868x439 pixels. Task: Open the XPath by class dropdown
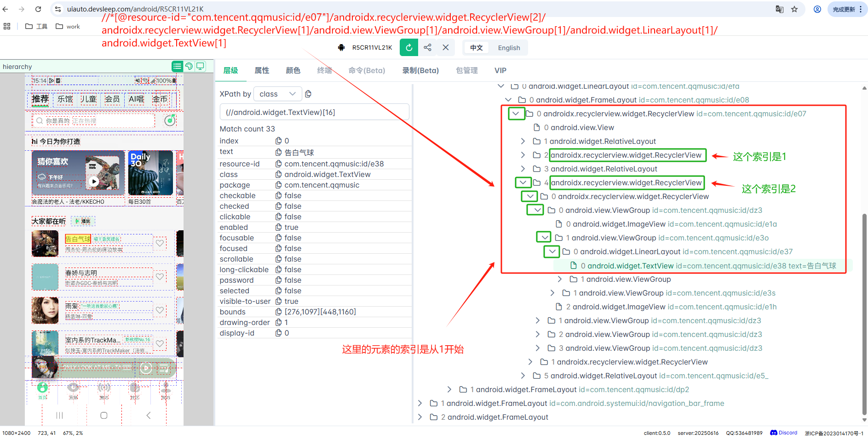(x=277, y=93)
